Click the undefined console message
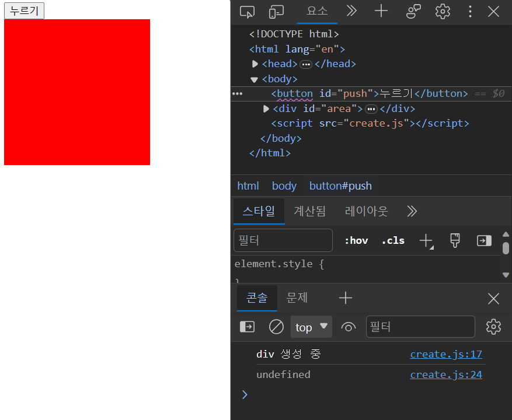This screenshot has height=420, width=512. pyautogui.click(x=283, y=375)
